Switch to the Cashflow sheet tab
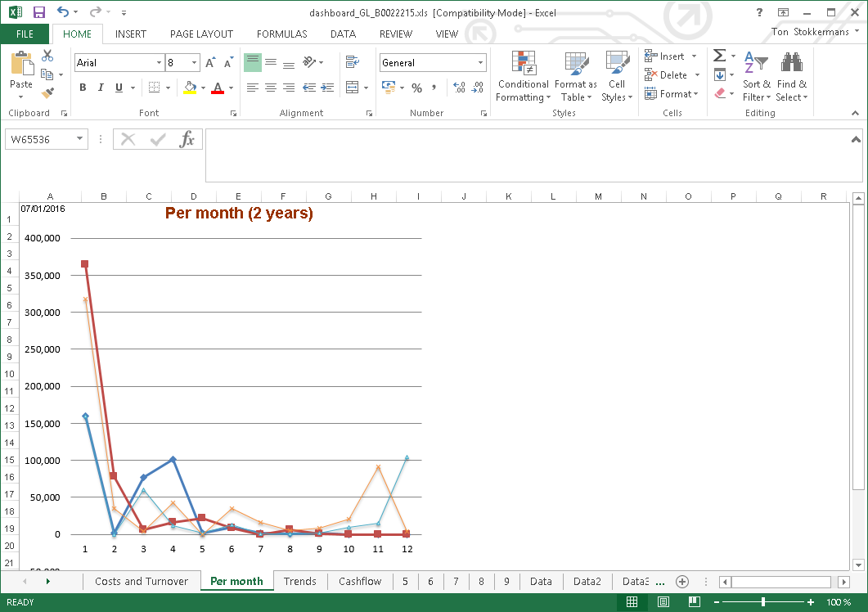This screenshot has width=868, height=612. 360,582
